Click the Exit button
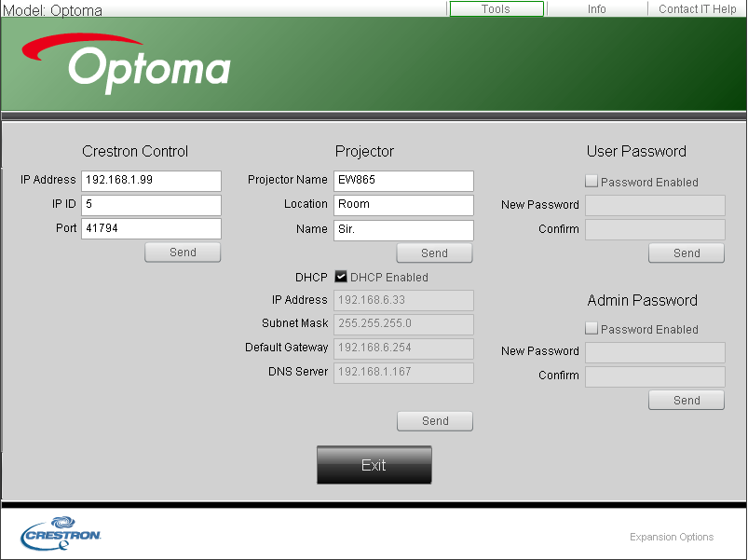 pyautogui.click(x=374, y=465)
